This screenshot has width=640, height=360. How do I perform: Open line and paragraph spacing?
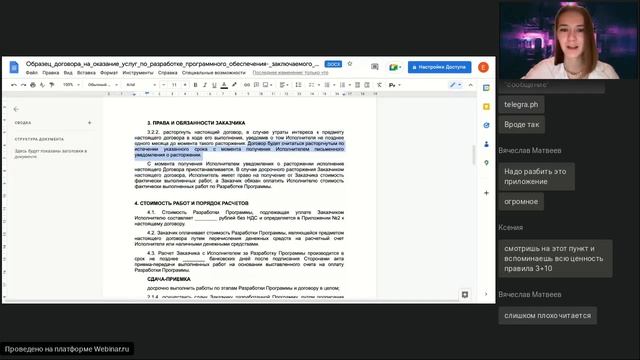click(x=298, y=85)
